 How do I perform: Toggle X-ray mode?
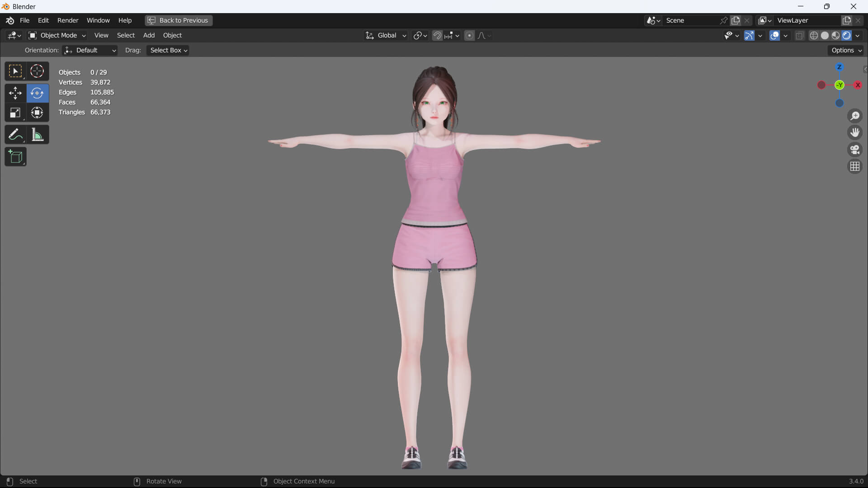tap(799, 35)
